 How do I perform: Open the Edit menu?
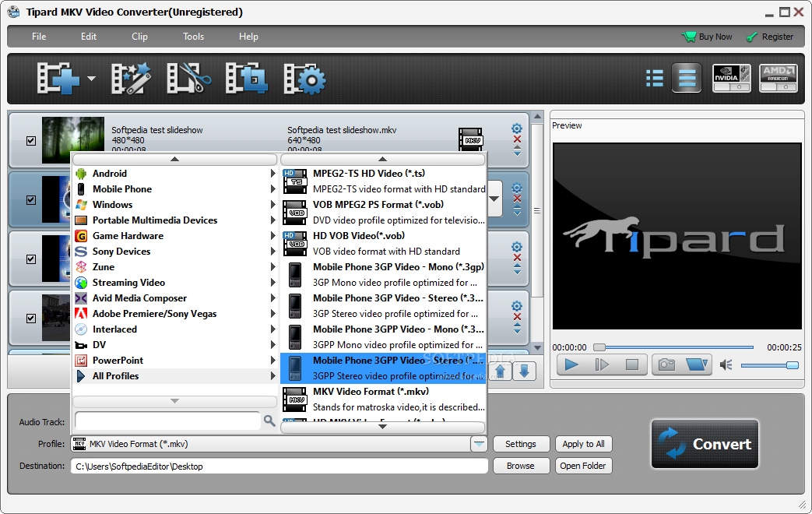click(89, 37)
